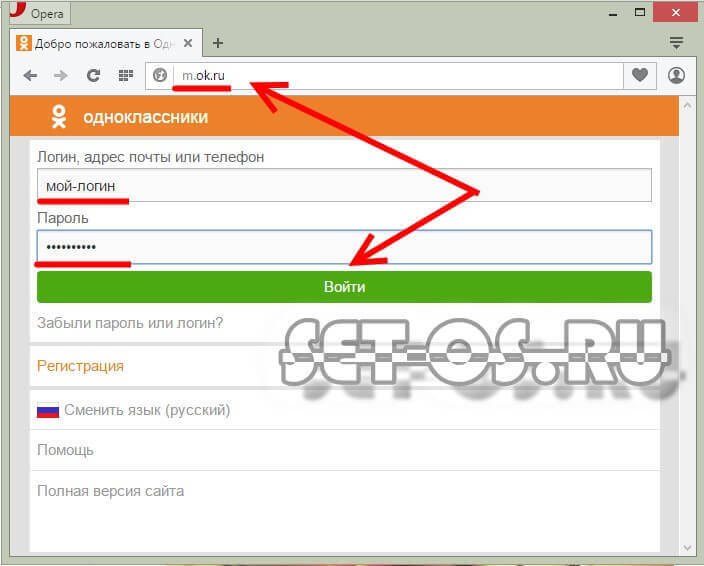The width and height of the screenshot is (704, 566).
Task: Open the user profile icon
Action: tap(676, 75)
